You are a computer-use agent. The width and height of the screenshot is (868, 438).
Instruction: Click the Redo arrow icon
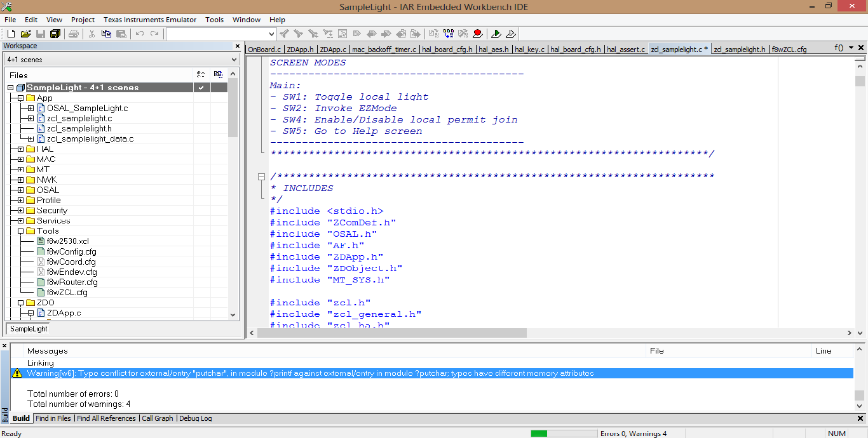click(x=154, y=34)
